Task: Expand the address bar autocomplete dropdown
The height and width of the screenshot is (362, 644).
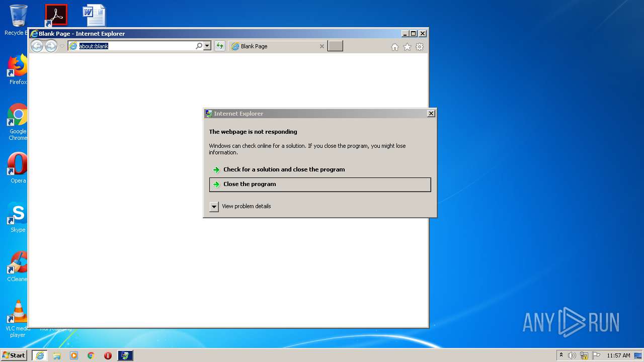Action: [207, 46]
